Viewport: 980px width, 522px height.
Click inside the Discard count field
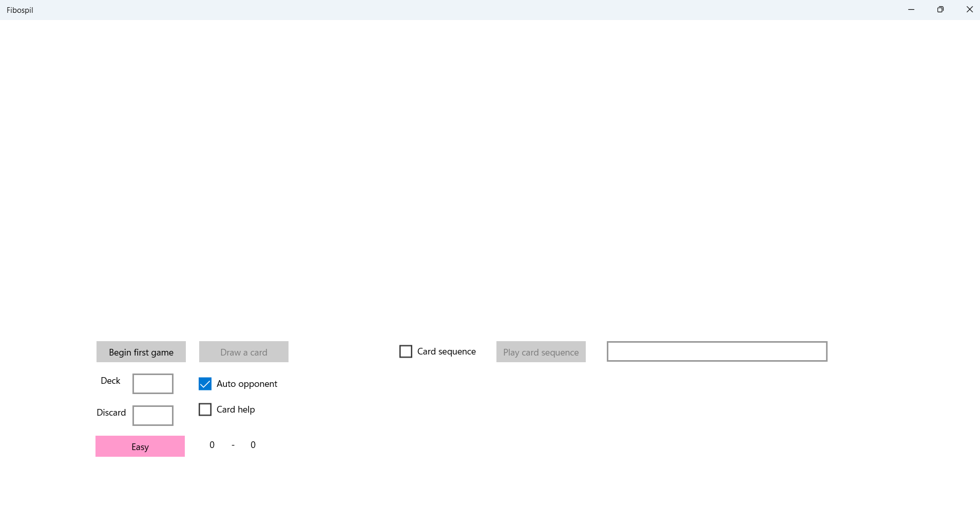click(x=153, y=416)
